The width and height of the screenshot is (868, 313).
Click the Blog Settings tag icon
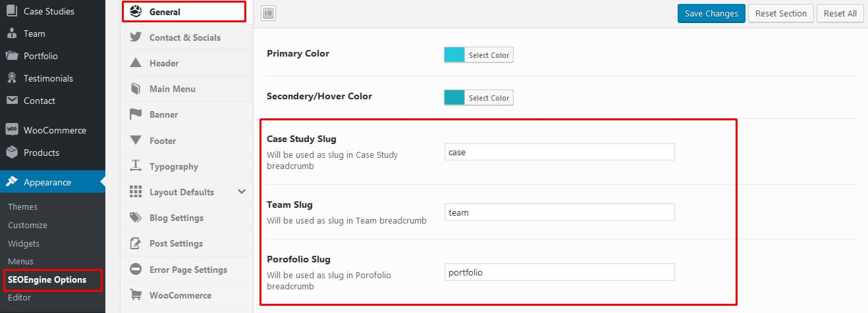(136, 218)
